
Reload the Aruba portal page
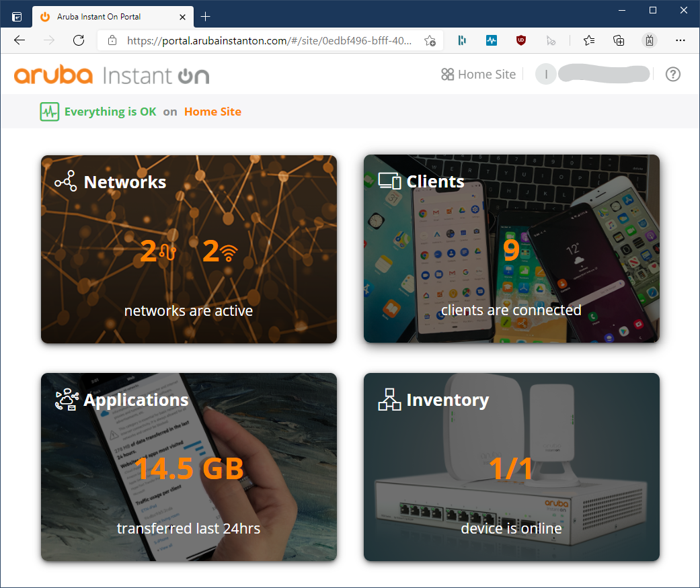[79, 40]
